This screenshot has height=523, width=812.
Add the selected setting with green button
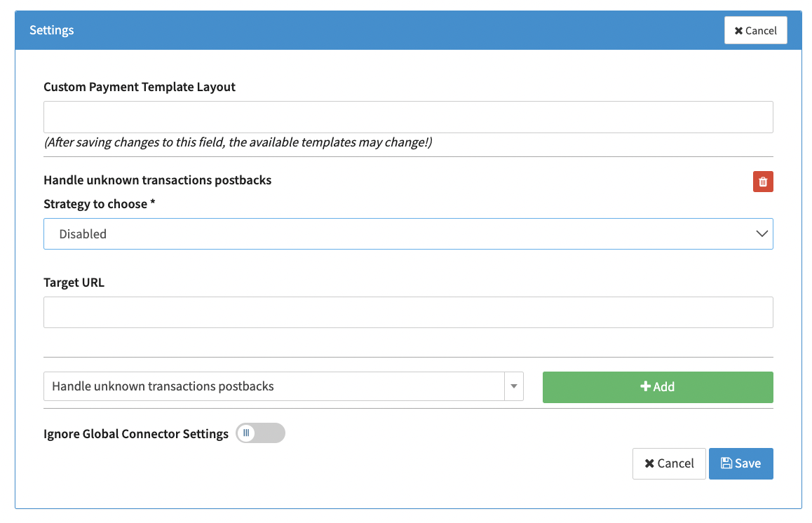[x=658, y=387]
